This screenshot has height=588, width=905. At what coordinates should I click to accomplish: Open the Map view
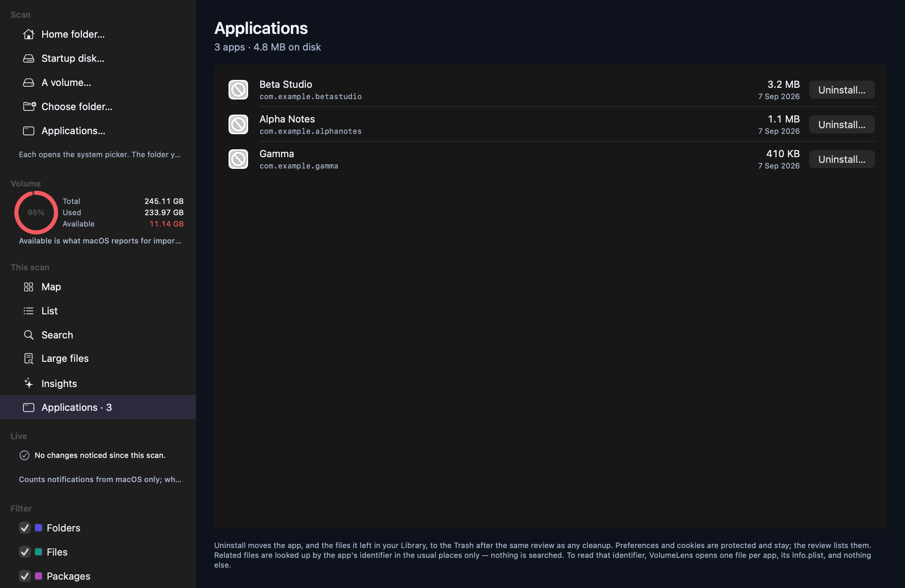98,287
